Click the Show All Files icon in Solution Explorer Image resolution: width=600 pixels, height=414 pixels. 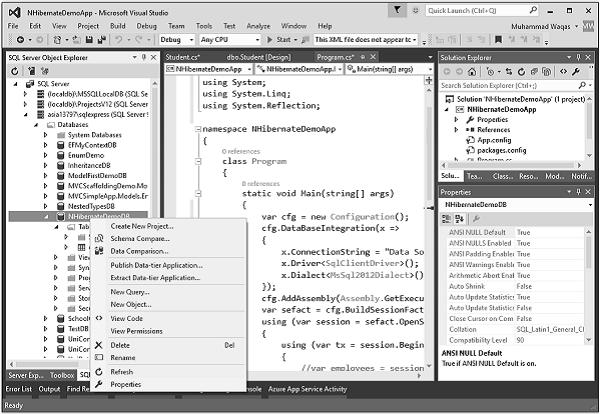coord(547,72)
